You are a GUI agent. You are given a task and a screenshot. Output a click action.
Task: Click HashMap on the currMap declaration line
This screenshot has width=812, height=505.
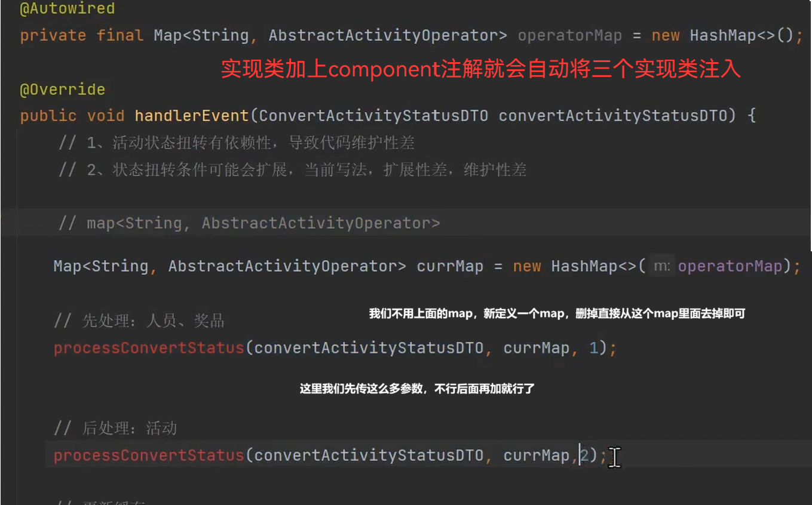[584, 266]
